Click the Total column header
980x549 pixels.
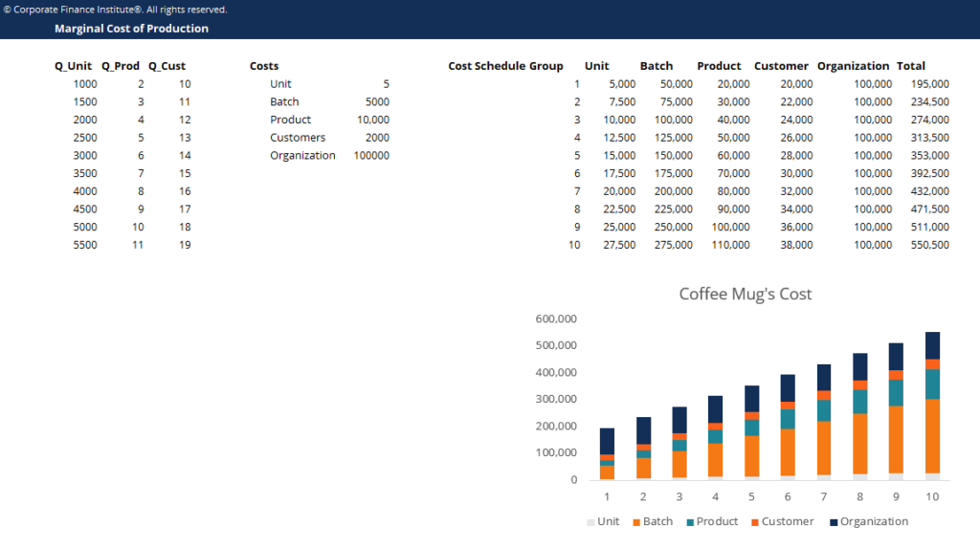click(911, 66)
